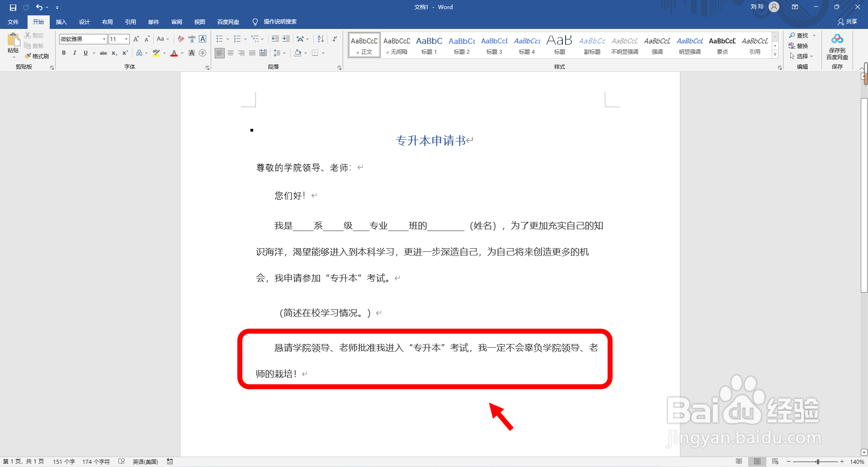This screenshot has width=868, height=467.
Task: Click the character border icon
Action: [x=203, y=39]
